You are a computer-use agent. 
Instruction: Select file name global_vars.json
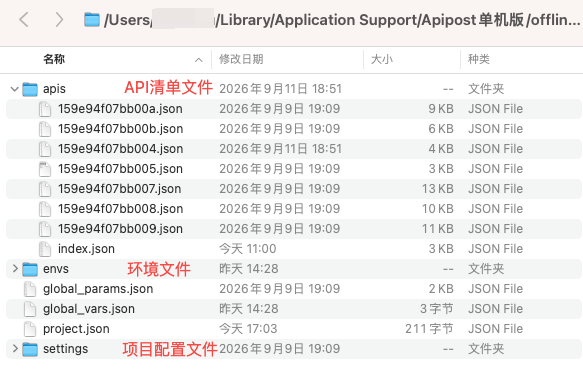coord(89,309)
